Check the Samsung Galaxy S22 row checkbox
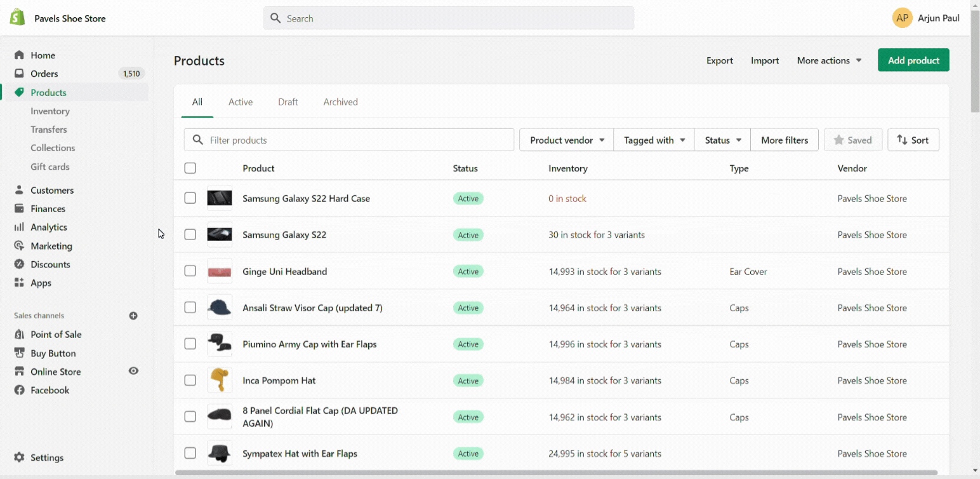Screen dimensions: 980x479 (x=190, y=234)
